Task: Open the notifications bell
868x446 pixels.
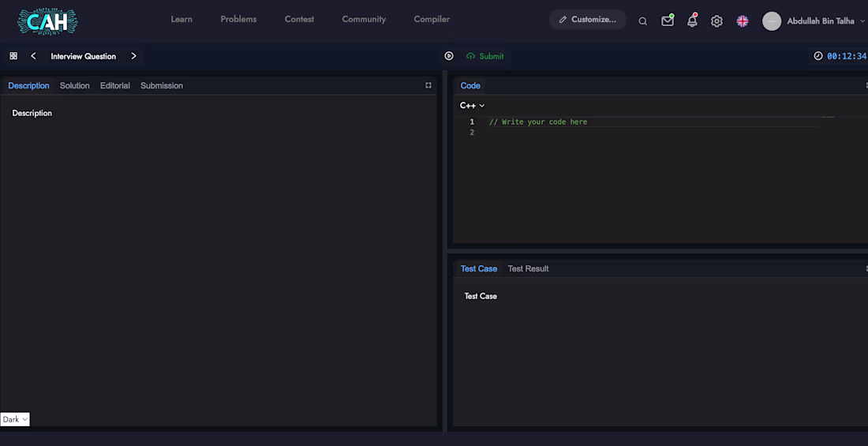Action: (x=692, y=21)
